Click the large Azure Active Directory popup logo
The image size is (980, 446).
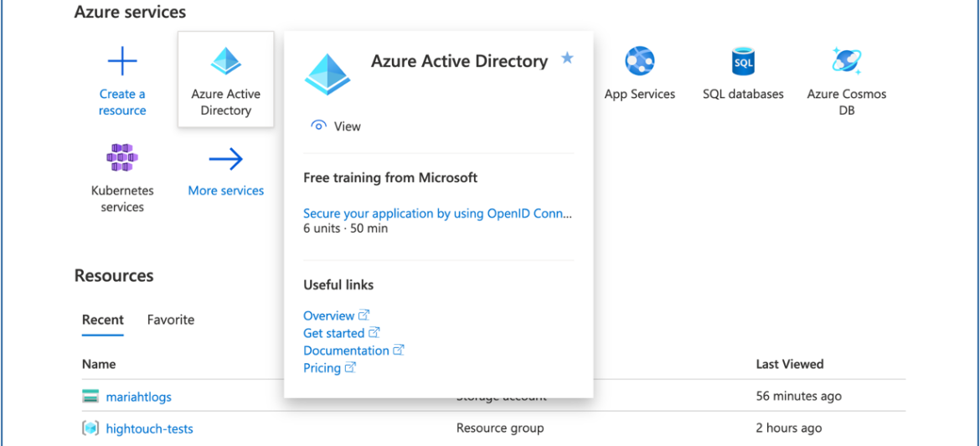[328, 74]
